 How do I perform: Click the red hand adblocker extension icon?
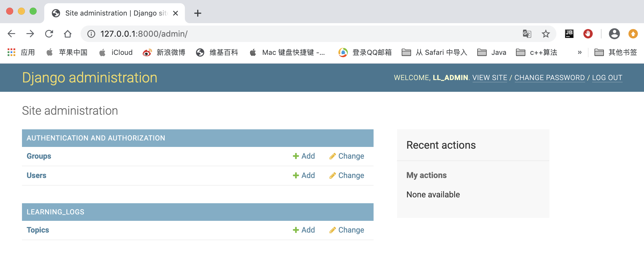point(588,34)
